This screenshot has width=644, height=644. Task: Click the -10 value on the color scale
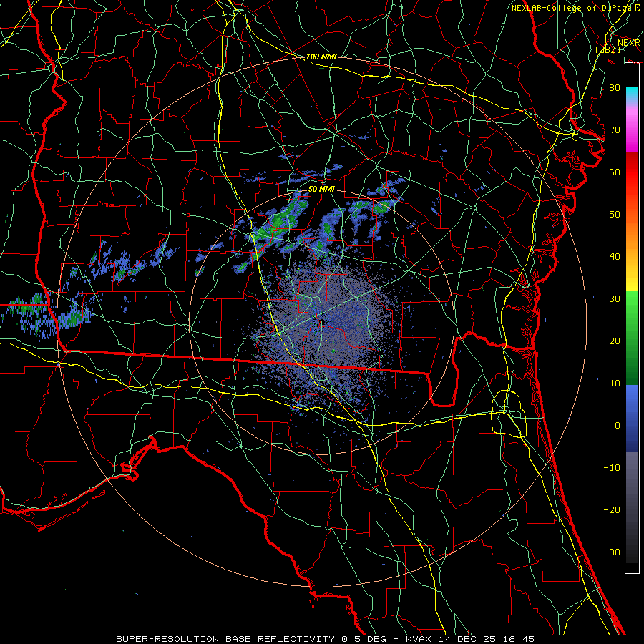click(612, 468)
